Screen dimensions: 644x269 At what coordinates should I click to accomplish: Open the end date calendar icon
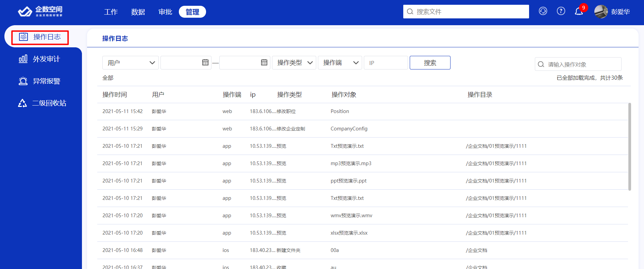(264, 63)
